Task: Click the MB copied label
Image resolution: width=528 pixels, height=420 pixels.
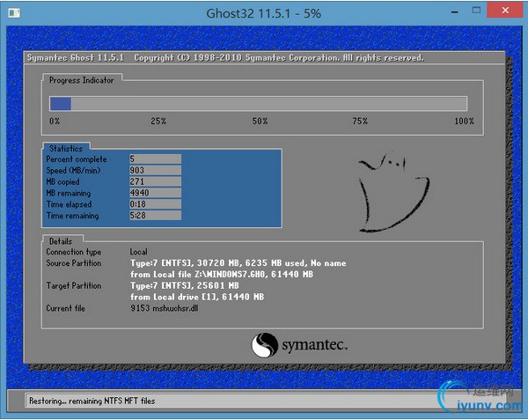Action: click(63, 182)
